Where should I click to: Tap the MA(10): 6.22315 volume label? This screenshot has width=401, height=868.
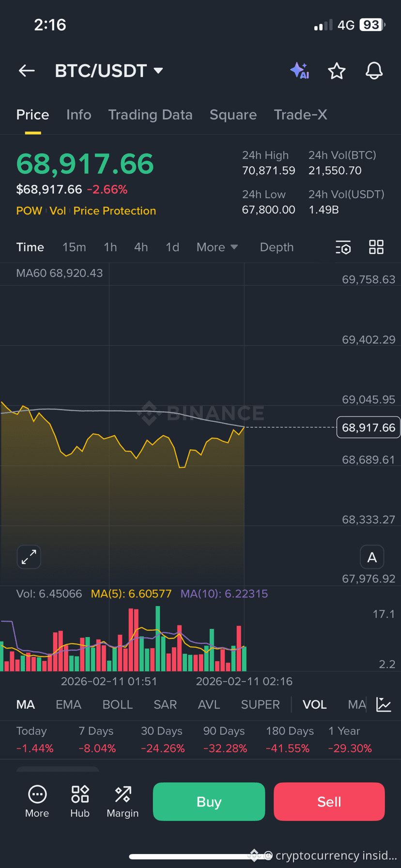(x=224, y=594)
